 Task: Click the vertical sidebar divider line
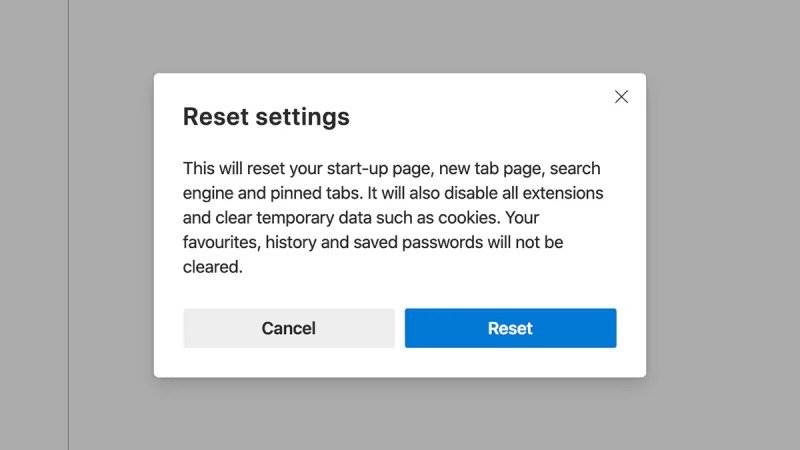pos(68,225)
